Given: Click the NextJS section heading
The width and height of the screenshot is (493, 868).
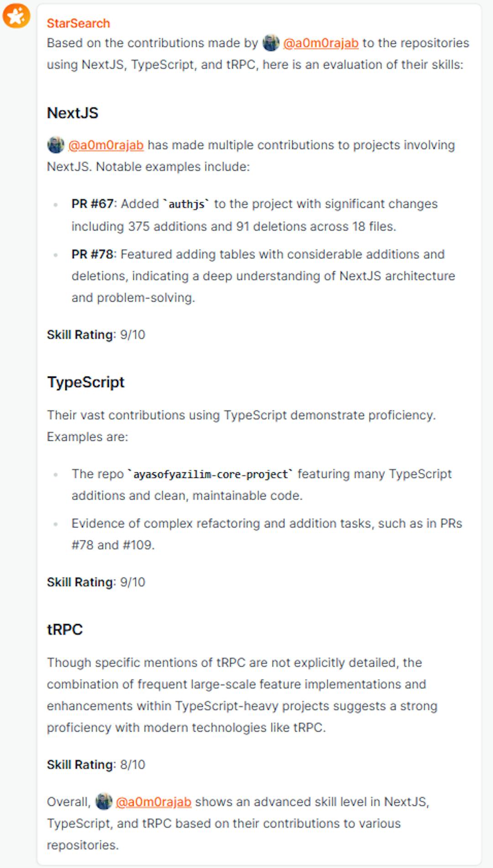Looking at the screenshot, I should click(73, 113).
